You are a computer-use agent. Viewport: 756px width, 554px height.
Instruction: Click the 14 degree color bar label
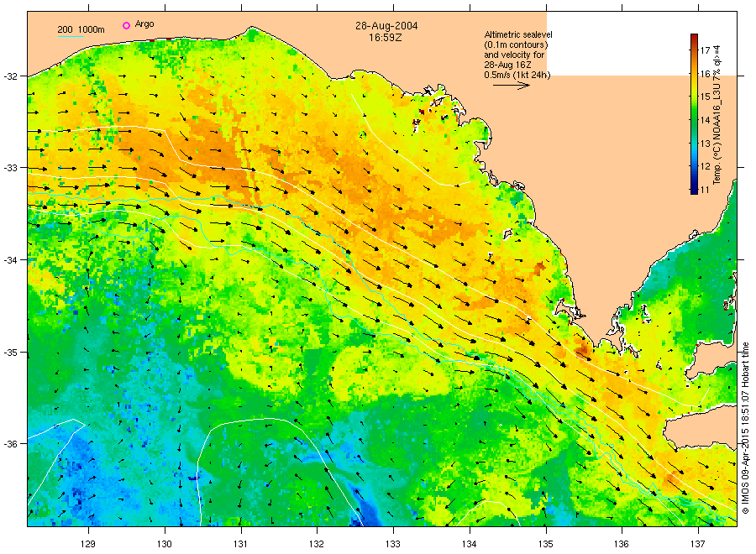[706, 120]
